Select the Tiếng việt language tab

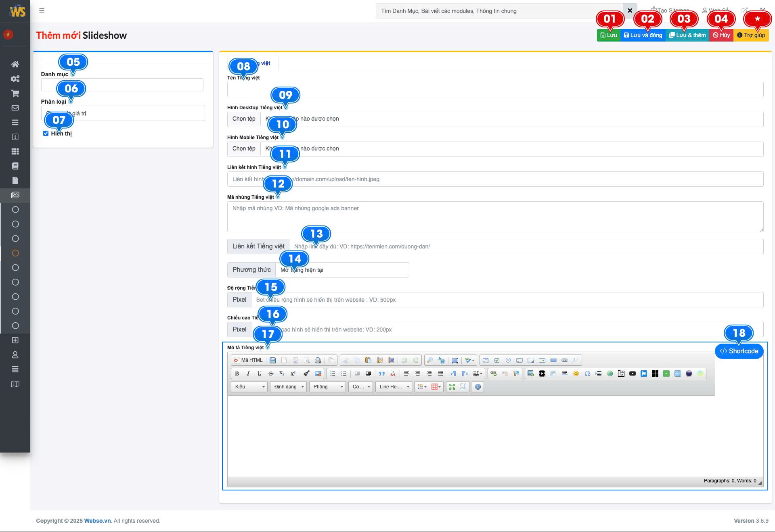265,63
